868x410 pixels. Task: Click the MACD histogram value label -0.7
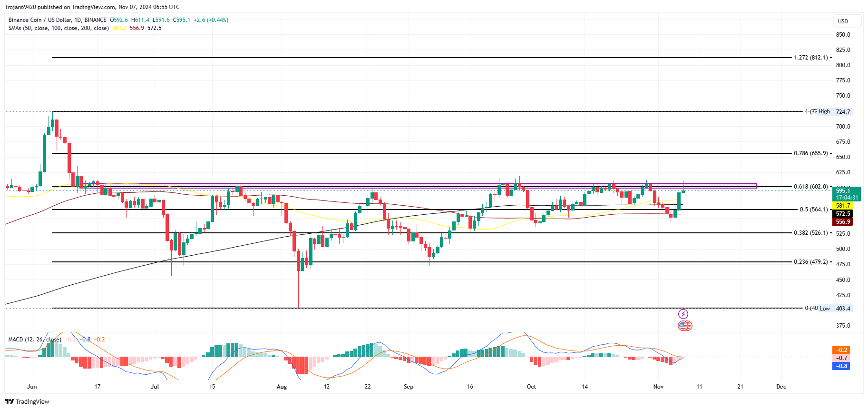point(841,358)
